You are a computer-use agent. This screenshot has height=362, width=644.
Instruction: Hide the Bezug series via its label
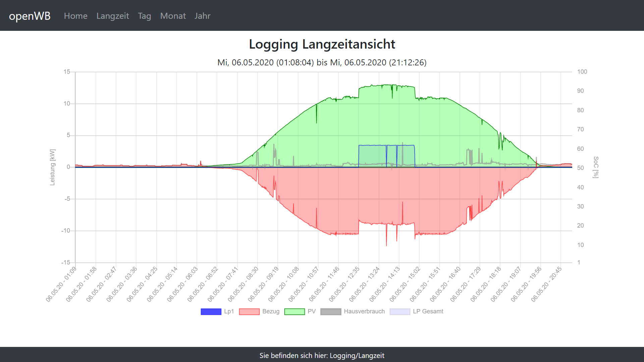pyautogui.click(x=271, y=311)
